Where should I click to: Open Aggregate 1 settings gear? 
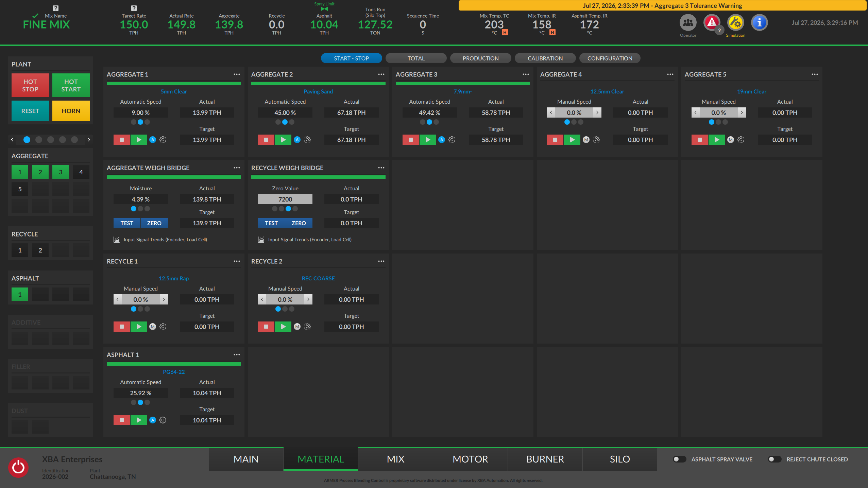[x=163, y=140]
